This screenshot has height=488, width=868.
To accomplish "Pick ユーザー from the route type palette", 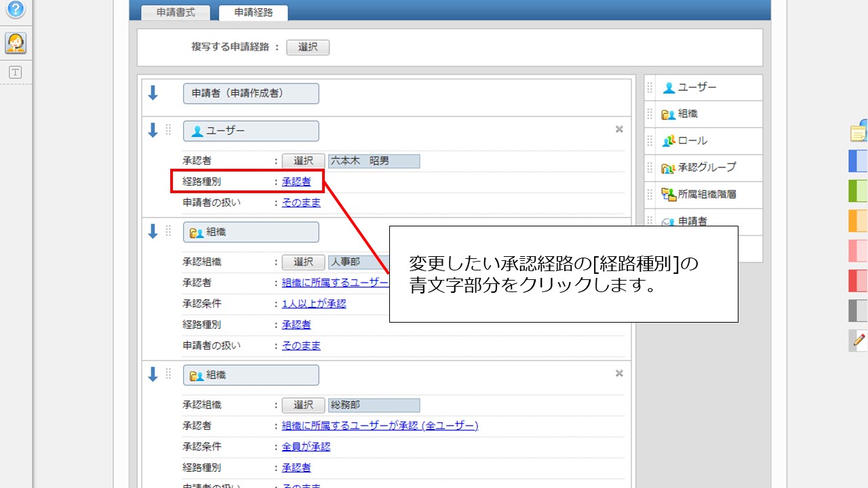I will coord(697,87).
